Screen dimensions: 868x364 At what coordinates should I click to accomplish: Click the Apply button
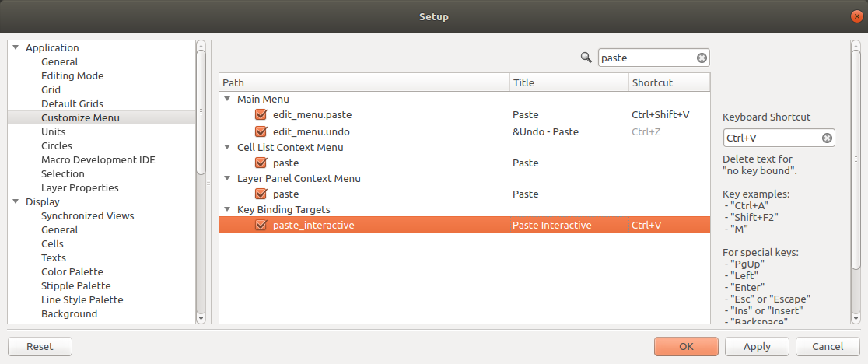click(757, 346)
